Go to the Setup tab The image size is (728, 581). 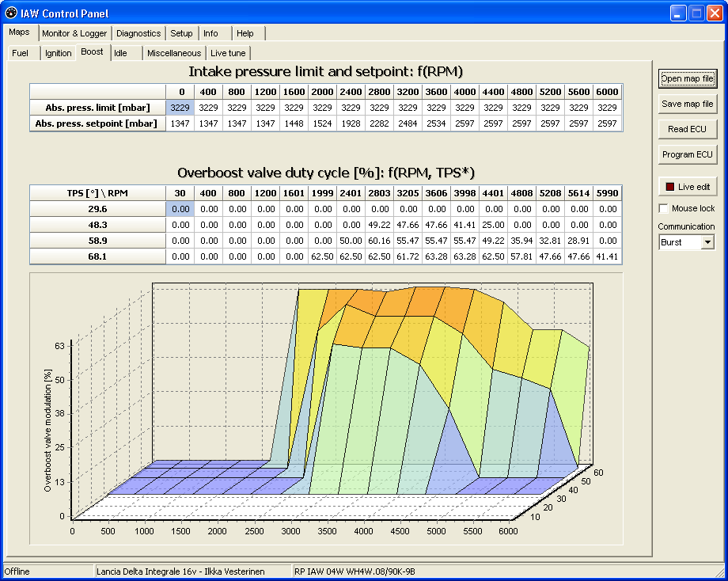181,33
